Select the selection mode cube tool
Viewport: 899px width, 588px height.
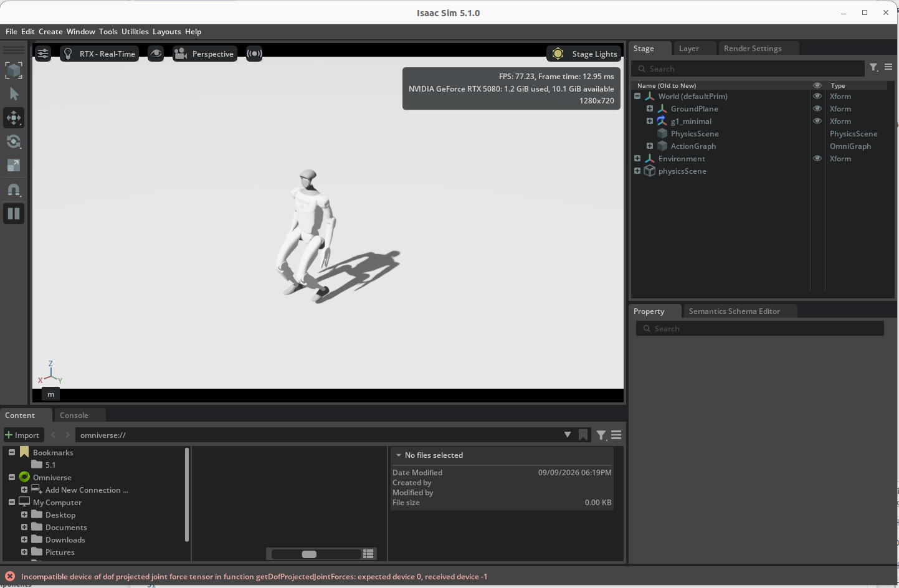pos(14,70)
